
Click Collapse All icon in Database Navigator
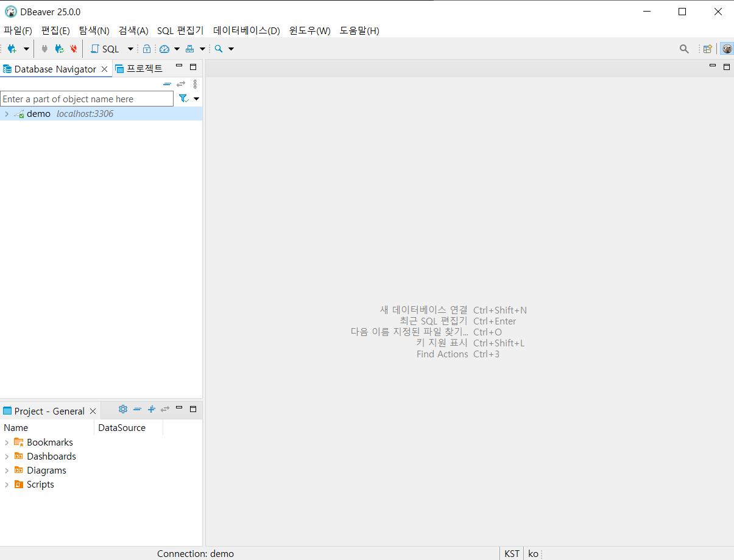[168, 84]
